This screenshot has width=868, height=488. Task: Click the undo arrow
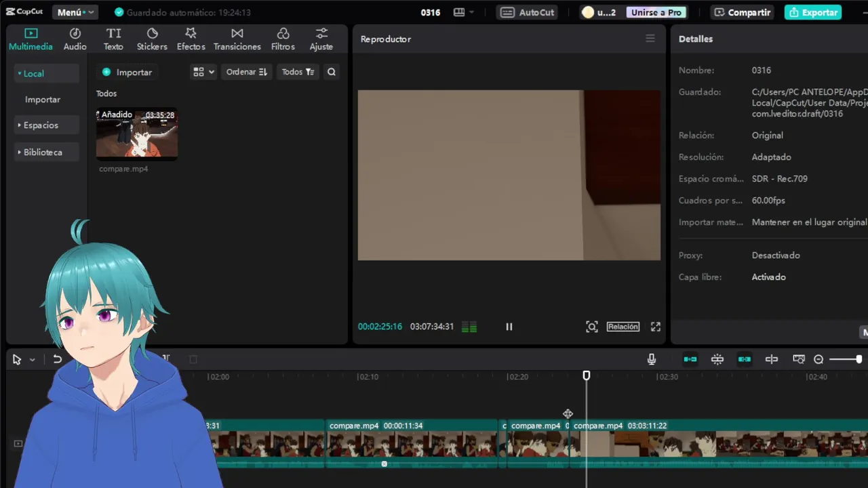[x=58, y=359]
